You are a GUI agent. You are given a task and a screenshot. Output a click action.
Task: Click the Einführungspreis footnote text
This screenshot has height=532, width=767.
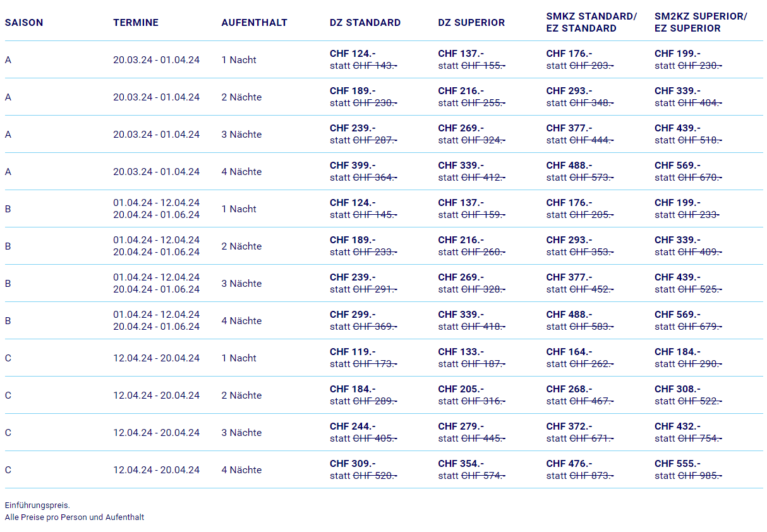pyautogui.click(x=37, y=505)
